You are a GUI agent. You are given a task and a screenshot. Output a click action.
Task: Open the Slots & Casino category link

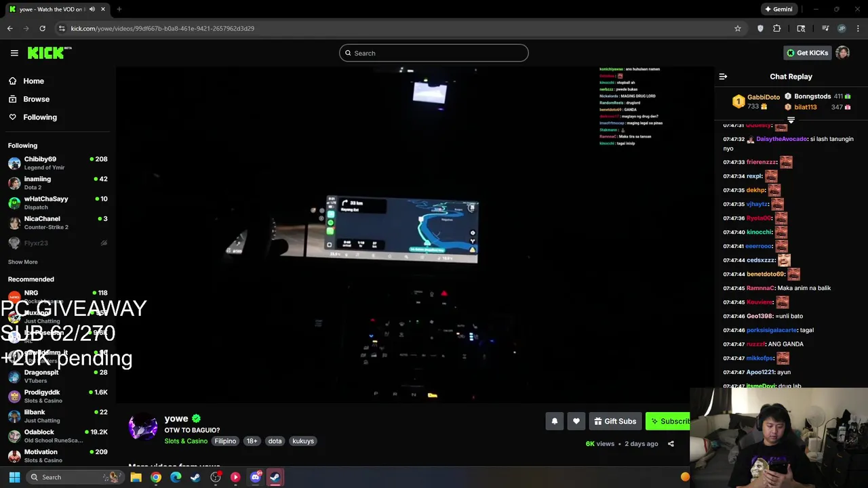(186, 441)
